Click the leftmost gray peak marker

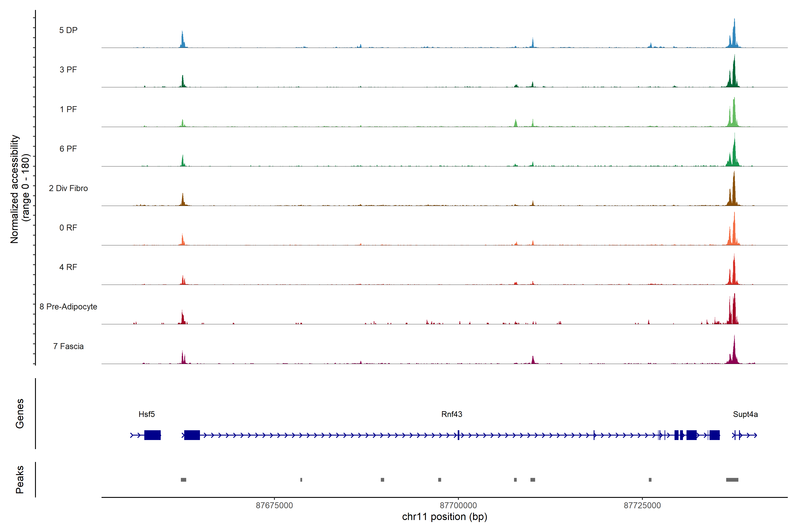(x=184, y=480)
